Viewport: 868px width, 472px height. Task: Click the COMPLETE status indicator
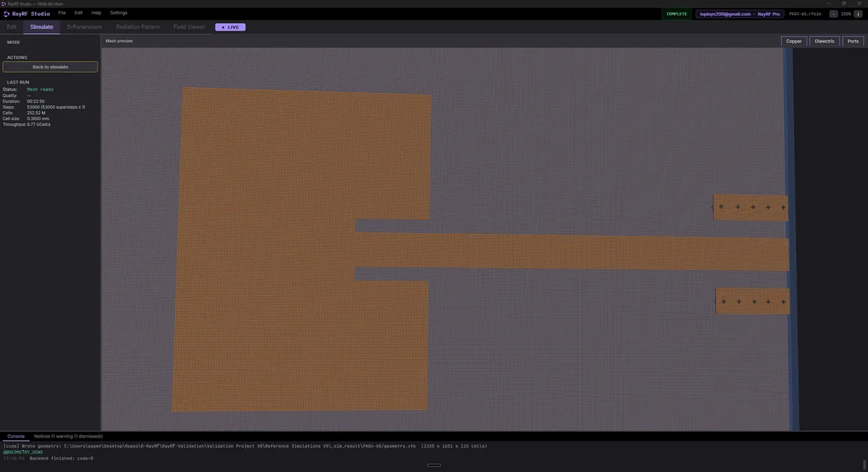click(677, 14)
